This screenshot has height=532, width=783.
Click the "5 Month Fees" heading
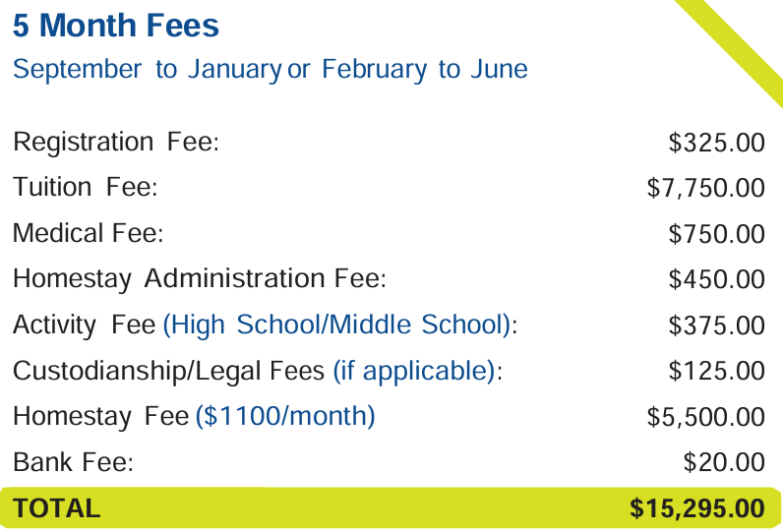pos(115,26)
